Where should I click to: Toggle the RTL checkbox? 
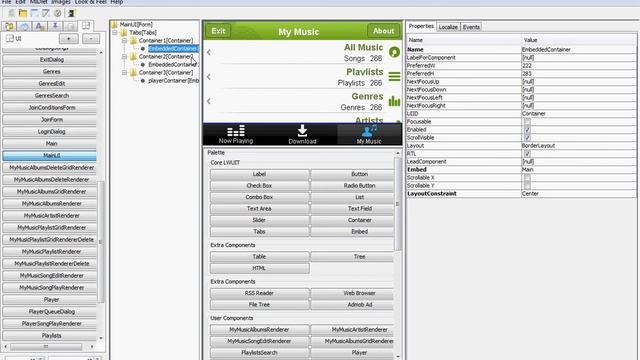tap(527, 154)
